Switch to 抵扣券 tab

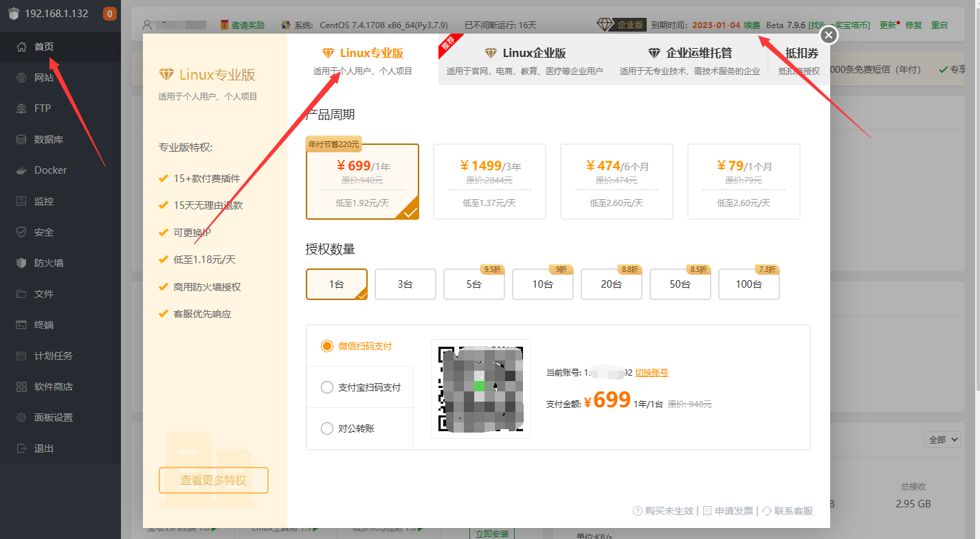(799, 60)
